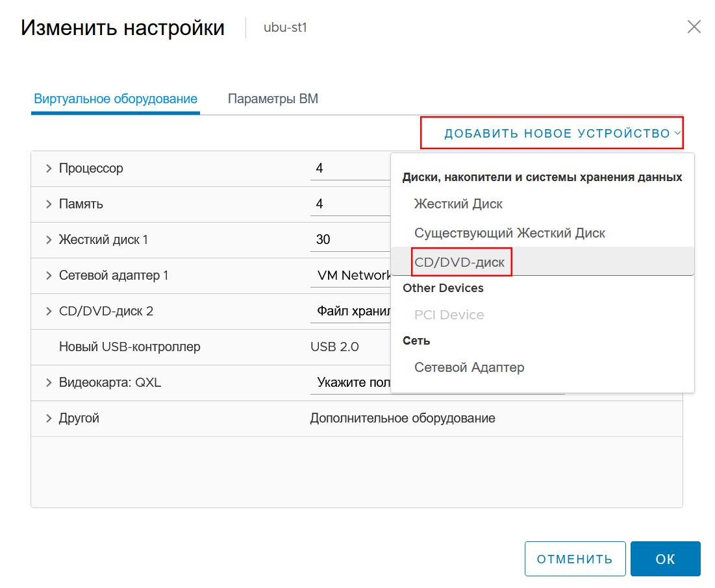
Task: Select the Виртуальное оборудование tab
Action: 116,99
